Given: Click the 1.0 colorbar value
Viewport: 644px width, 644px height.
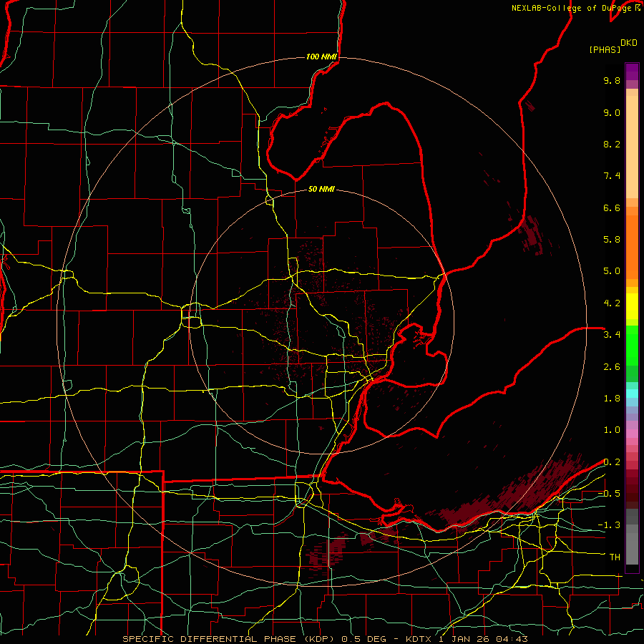Looking at the screenshot, I should (612, 430).
